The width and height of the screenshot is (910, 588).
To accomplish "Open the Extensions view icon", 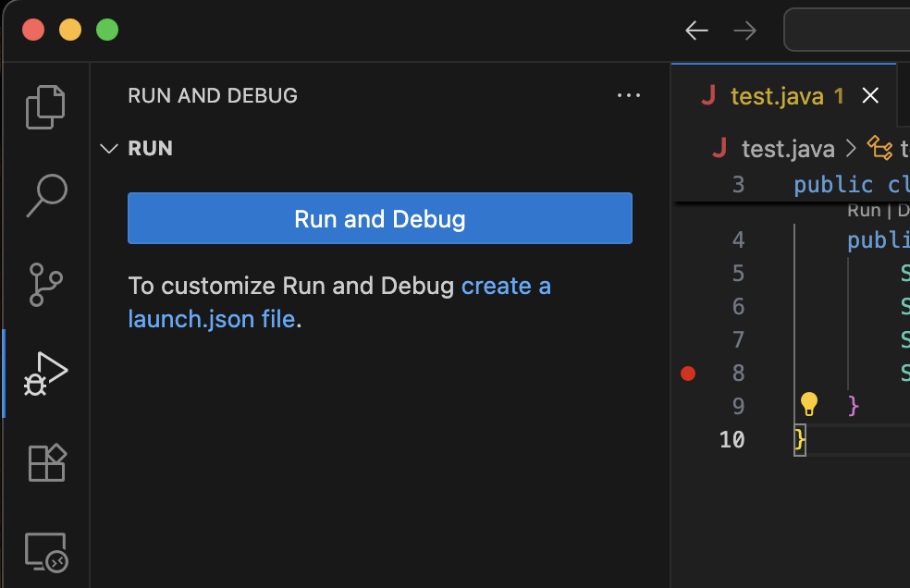I will [x=45, y=462].
